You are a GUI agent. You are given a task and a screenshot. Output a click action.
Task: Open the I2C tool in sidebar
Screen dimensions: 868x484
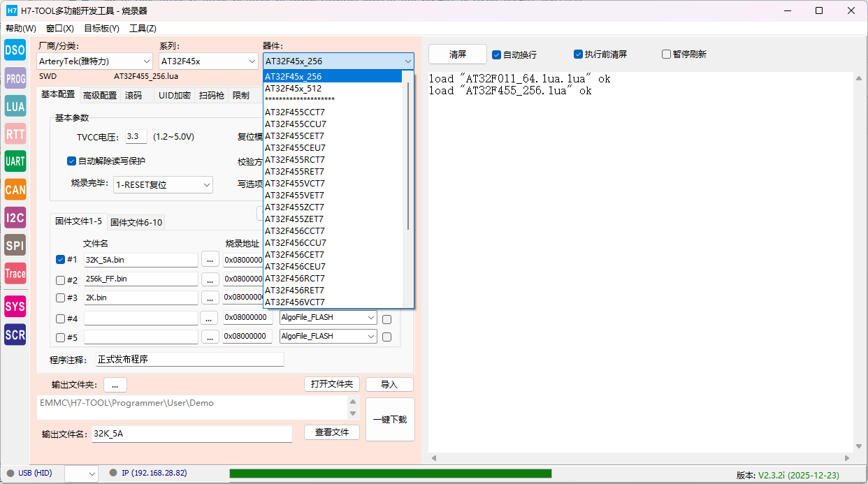coord(15,217)
